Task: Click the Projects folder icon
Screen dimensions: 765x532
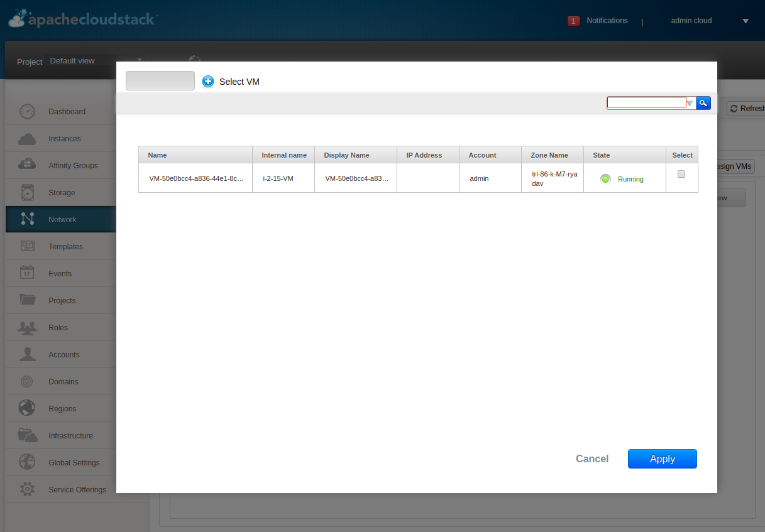Action: [27, 300]
